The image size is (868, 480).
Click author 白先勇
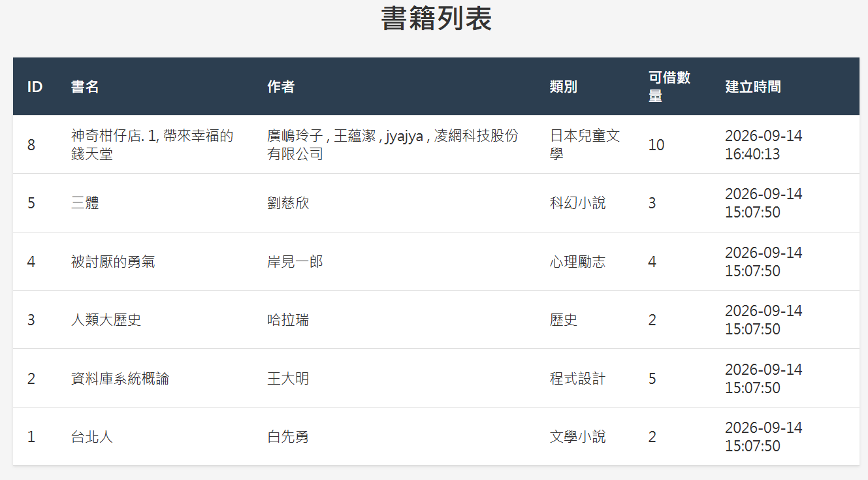click(x=288, y=437)
